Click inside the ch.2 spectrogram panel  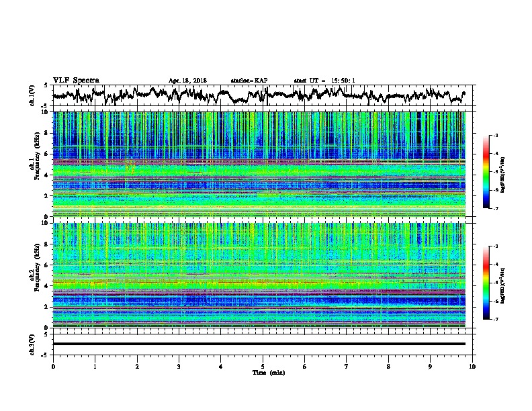[x=259, y=275]
